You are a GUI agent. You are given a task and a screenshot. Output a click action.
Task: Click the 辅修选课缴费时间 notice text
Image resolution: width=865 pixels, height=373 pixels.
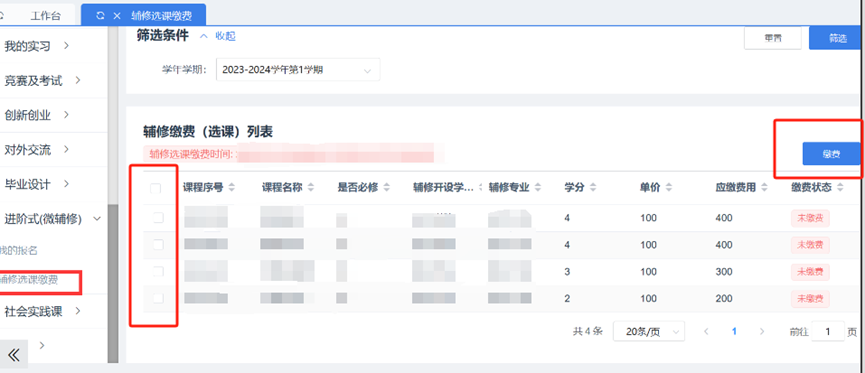pos(193,154)
